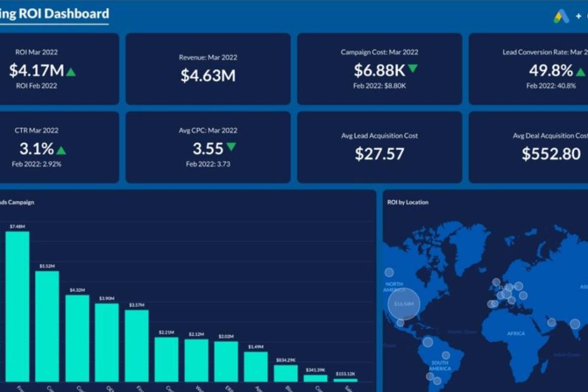Click the green up arrow beside $4.17M ROI
The width and height of the screenshot is (588, 392).
pos(70,71)
